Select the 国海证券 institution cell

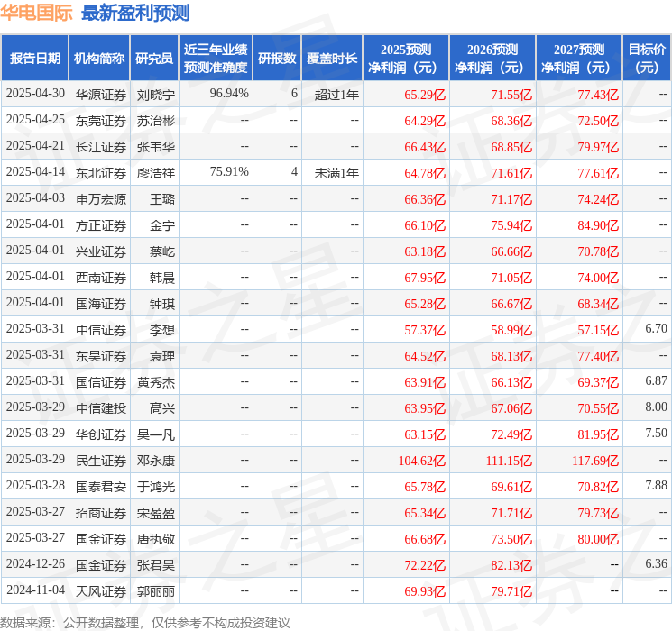pyautogui.click(x=101, y=304)
